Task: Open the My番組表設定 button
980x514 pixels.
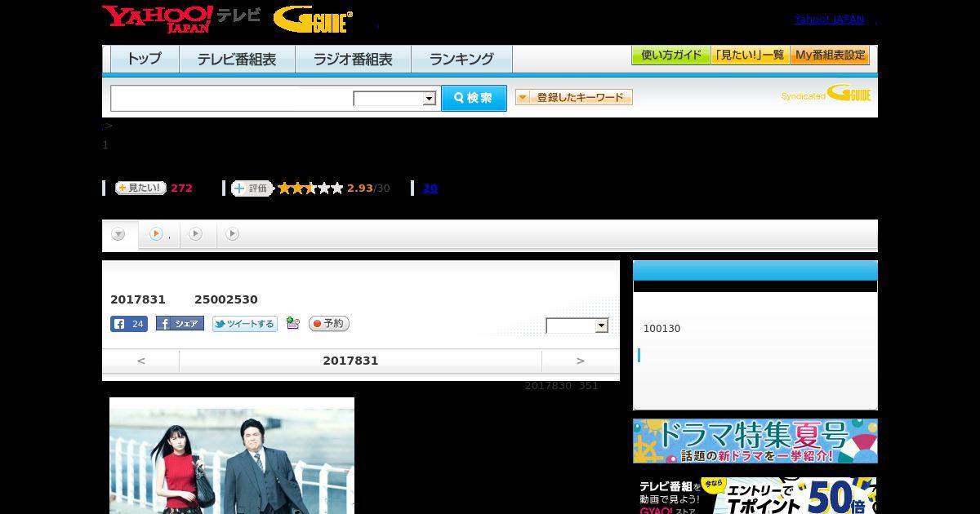Action: pos(830,55)
